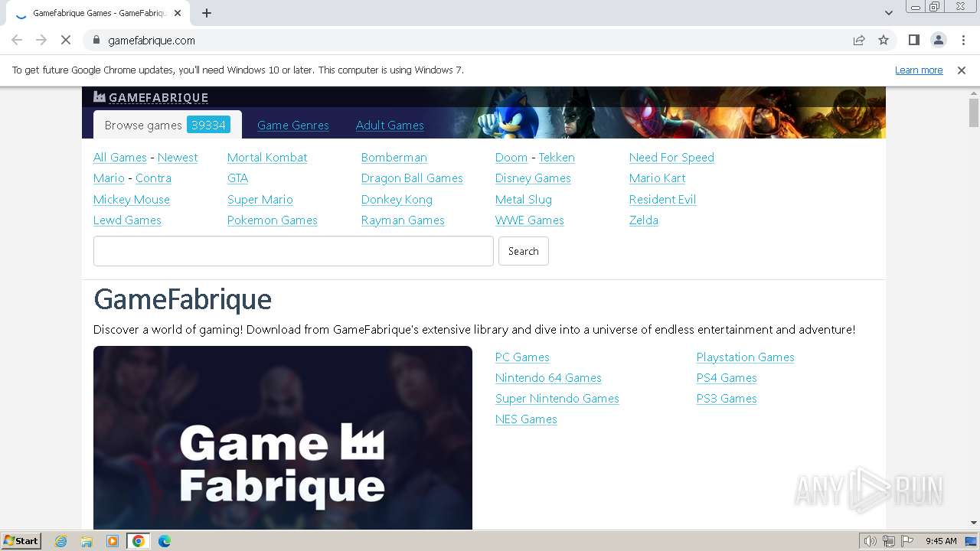
Task: Open Bomberman games
Action: tap(394, 158)
